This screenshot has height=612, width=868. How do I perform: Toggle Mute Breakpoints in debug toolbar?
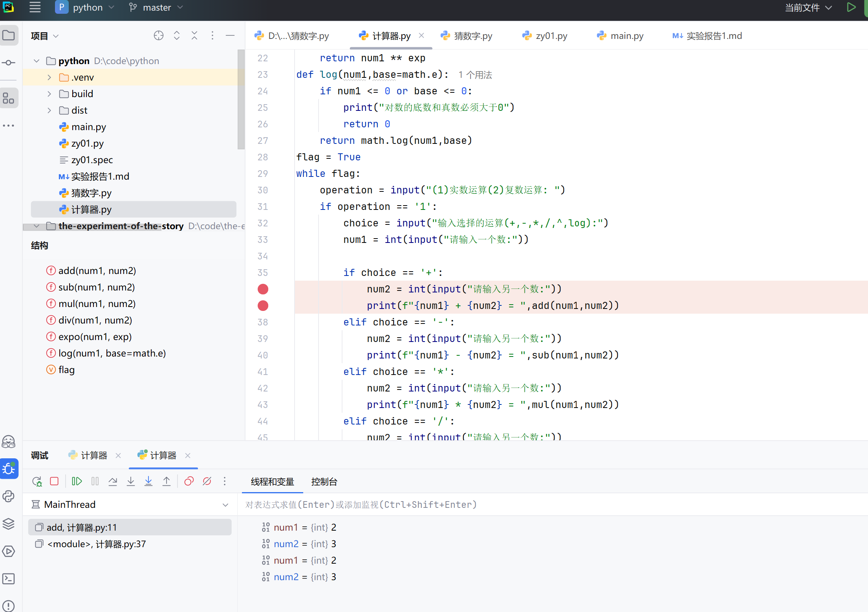[207, 482]
